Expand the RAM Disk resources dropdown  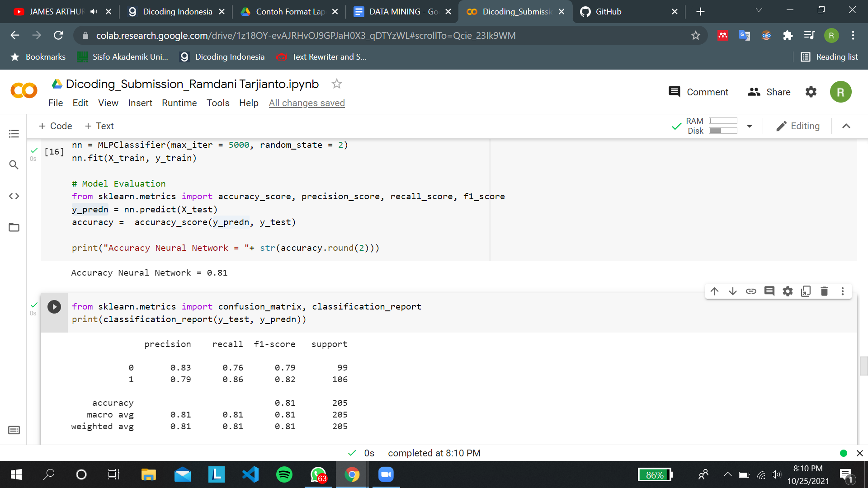click(x=750, y=126)
